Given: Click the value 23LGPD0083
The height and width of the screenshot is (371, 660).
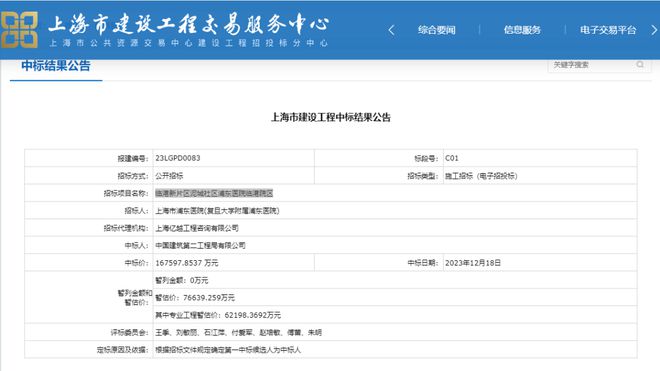Looking at the screenshot, I should [x=178, y=158].
